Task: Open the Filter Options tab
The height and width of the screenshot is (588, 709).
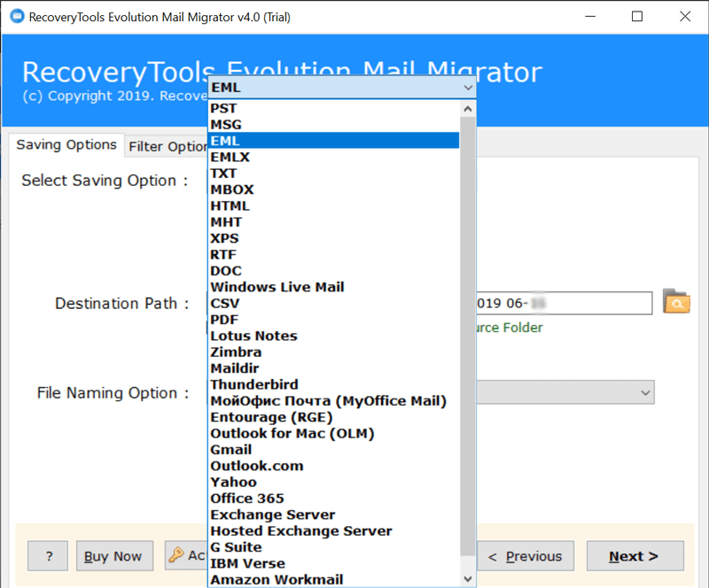Action: pyautogui.click(x=168, y=146)
